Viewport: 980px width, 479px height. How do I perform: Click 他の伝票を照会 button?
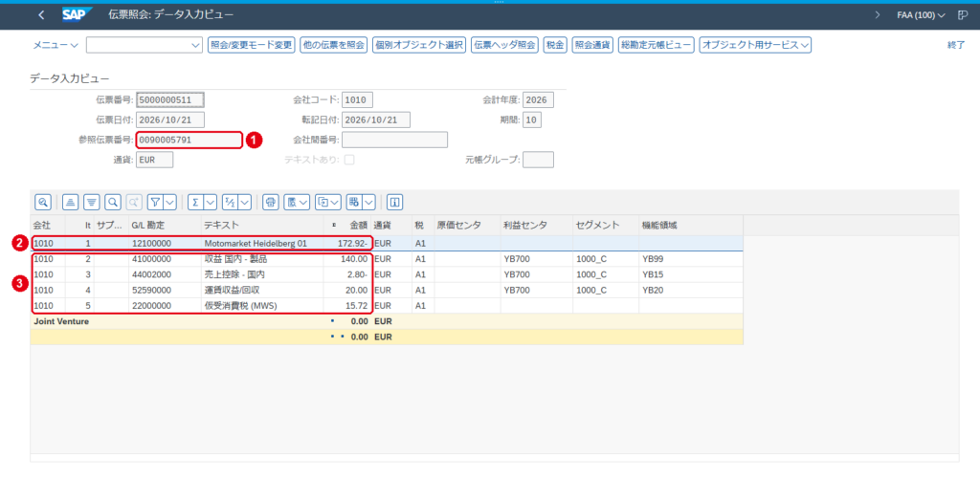click(x=333, y=45)
